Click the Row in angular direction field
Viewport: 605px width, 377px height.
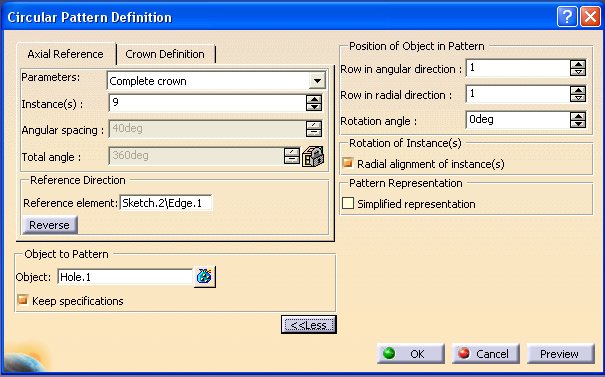517,68
